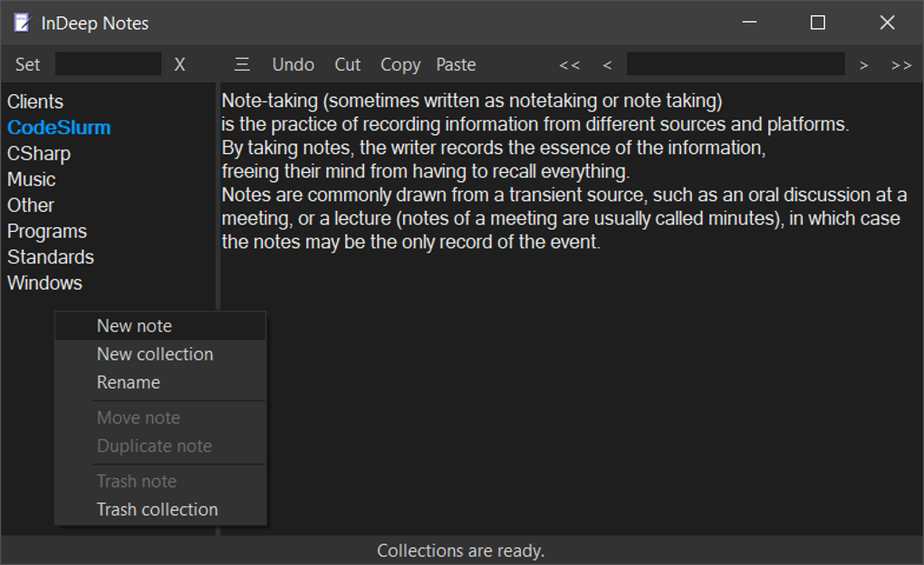
Task: Click the note navigation input box
Action: (735, 64)
